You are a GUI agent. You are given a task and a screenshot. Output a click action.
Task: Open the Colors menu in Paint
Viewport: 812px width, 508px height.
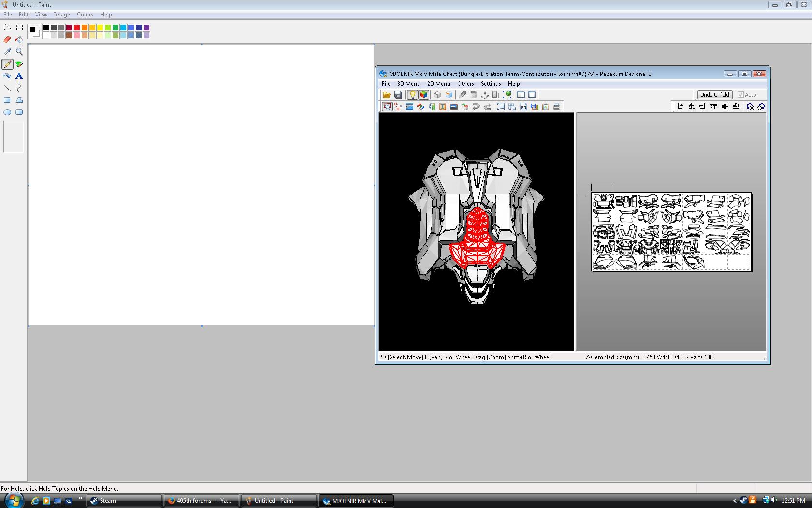(x=85, y=15)
